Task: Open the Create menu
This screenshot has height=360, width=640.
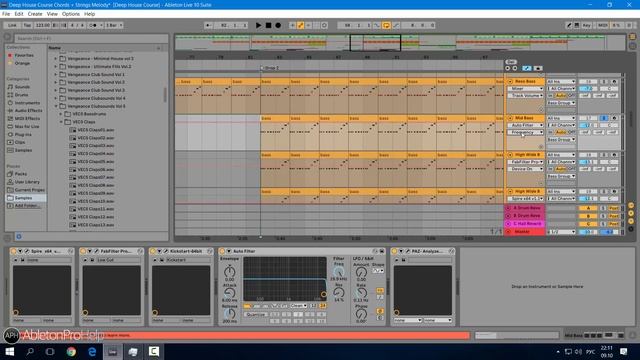Action: [x=35, y=14]
